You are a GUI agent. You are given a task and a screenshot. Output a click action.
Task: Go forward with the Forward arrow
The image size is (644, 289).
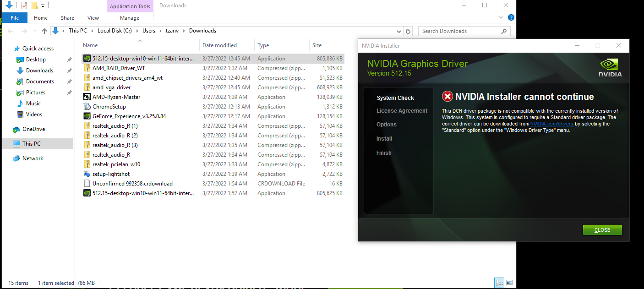pyautogui.click(x=24, y=31)
